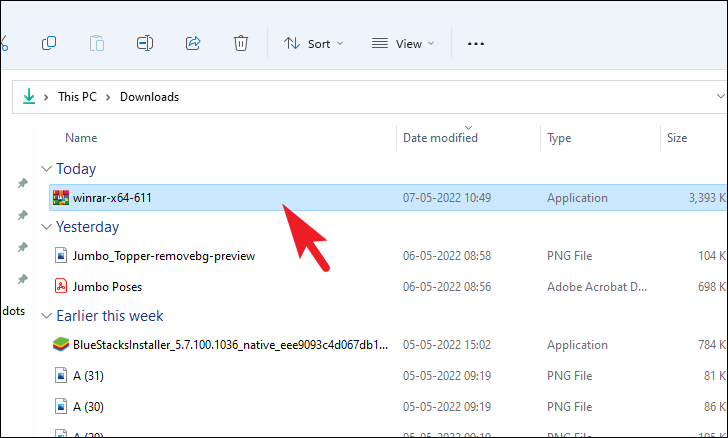Click the date 06-05-2022 08:56
728x438 pixels.
pyautogui.click(x=447, y=287)
